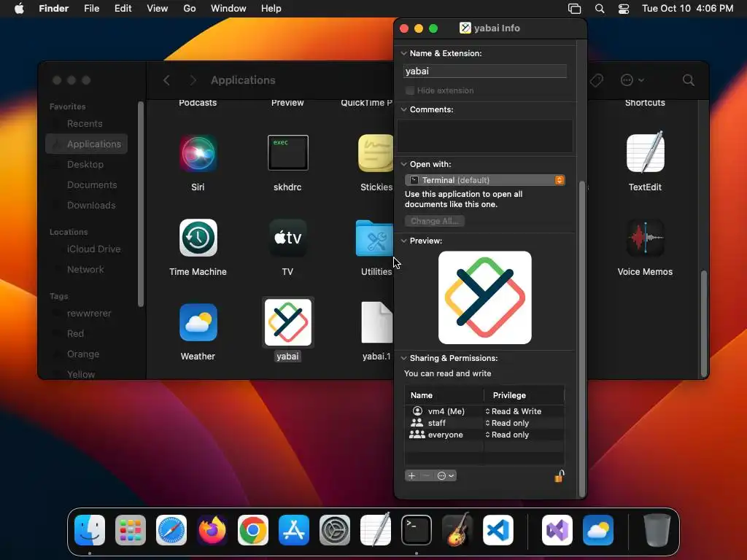Image resolution: width=747 pixels, height=560 pixels.
Task: Select the Weather app in Finder window
Action: point(198,322)
